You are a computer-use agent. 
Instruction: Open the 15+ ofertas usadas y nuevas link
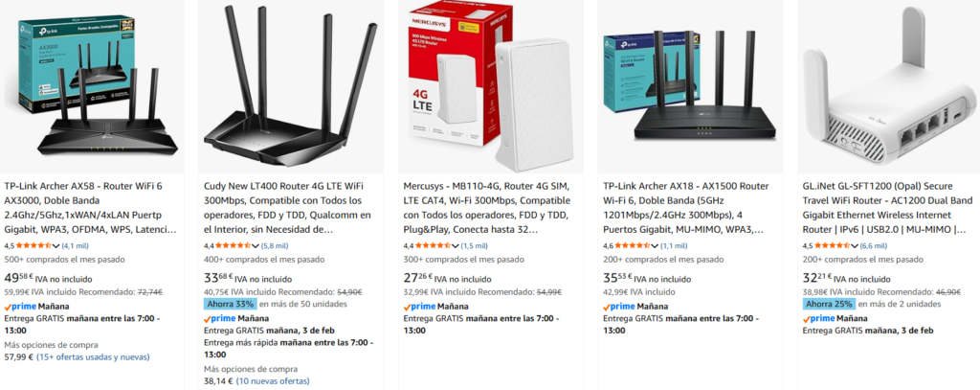93,356
